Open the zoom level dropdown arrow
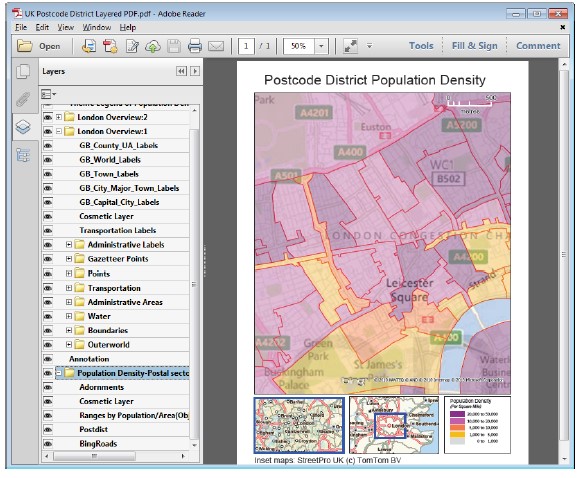Image resolution: width=578 pixels, height=478 pixels. point(321,46)
